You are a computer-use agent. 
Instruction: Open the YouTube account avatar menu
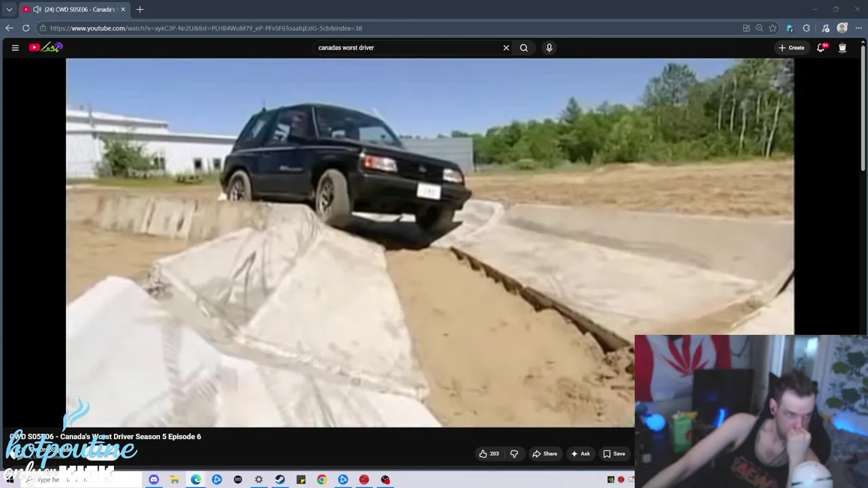pos(842,47)
